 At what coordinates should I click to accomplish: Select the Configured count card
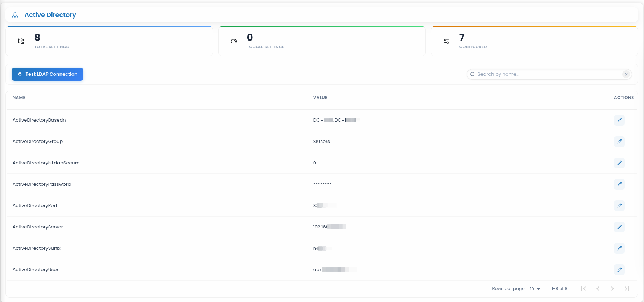click(534, 41)
